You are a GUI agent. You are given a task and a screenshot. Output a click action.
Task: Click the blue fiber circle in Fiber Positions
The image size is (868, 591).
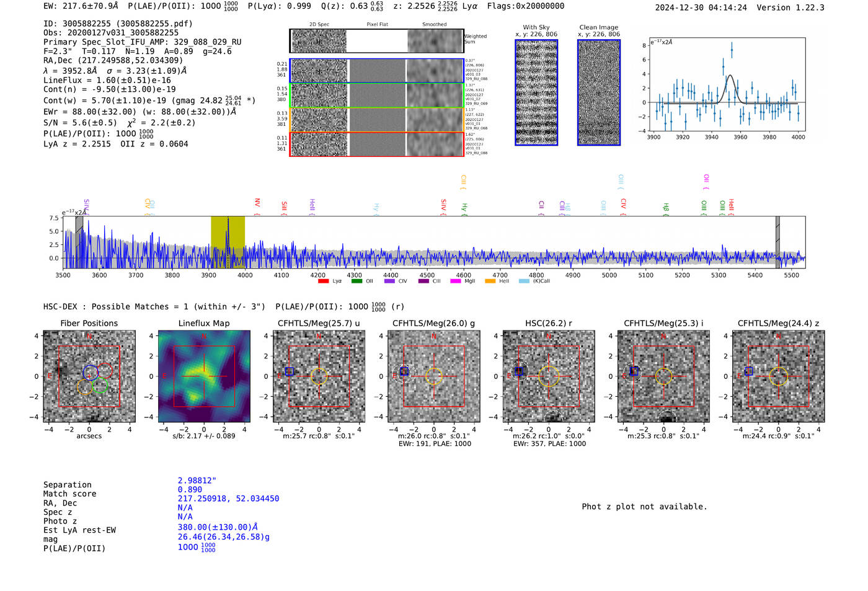click(x=91, y=372)
